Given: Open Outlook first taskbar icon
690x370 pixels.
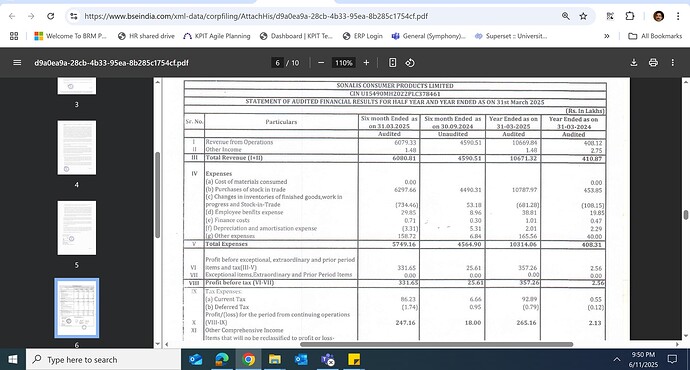Looking at the screenshot, I should click(x=195, y=359).
